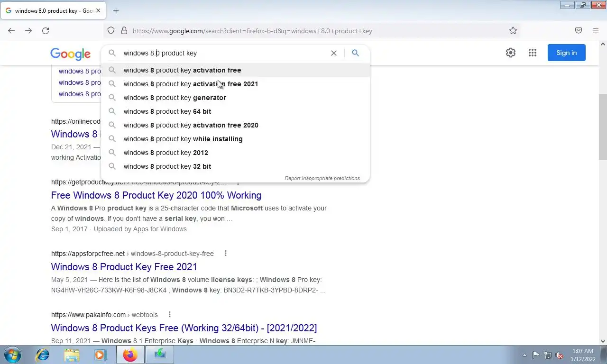This screenshot has height=364, width=607.
Task: Choose suggestion 'product key 64 bit'
Action: tap(236, 111)
